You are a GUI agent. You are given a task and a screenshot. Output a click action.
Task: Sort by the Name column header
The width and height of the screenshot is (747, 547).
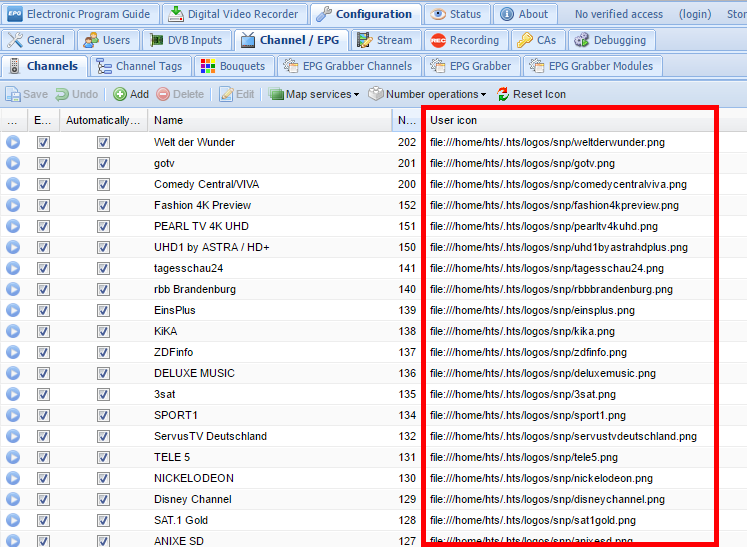[x=270, y=120]
